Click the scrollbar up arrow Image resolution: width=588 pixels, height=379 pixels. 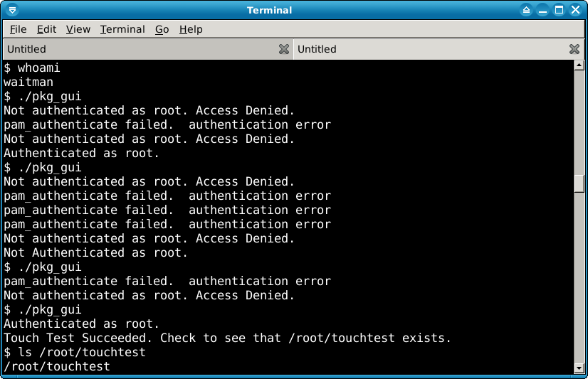click(x=579, y=65)
